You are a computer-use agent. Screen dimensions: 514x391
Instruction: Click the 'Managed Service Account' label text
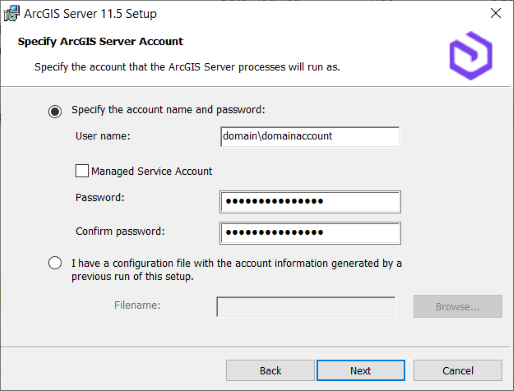(x=152, y=171)
